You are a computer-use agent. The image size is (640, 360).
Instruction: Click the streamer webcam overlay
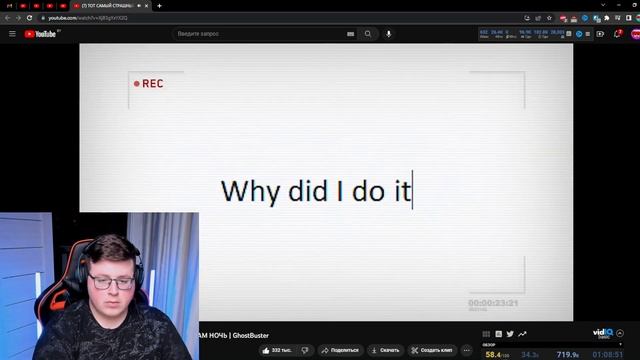pyautogui.click(x=99, y=286)
